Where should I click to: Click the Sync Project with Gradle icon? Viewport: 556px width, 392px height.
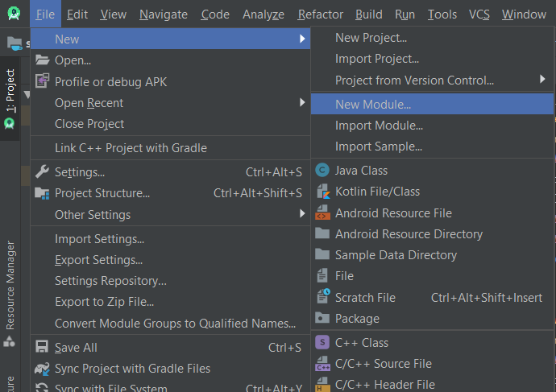click(42, 369)
